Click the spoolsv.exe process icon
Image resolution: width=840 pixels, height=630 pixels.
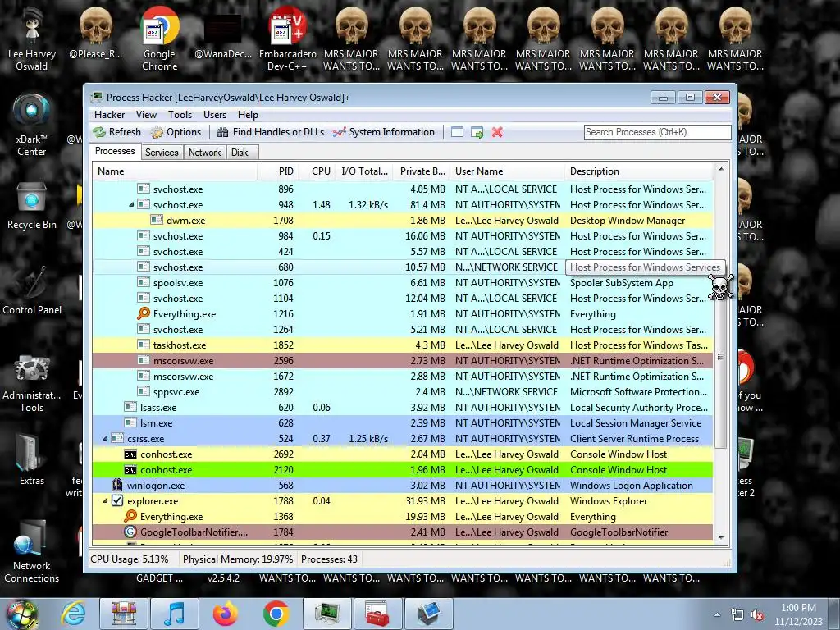(143, 283)
